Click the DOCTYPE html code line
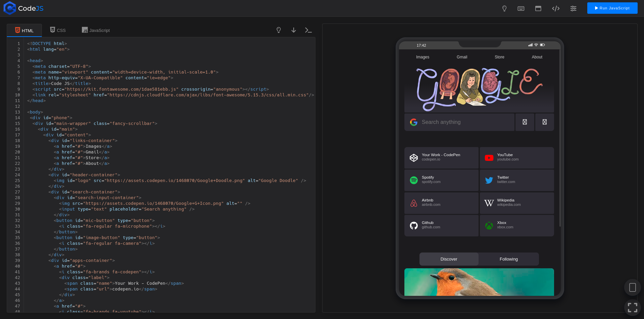Image resolution: width=644 pixels, height=319 pixels. pos(47,44)
